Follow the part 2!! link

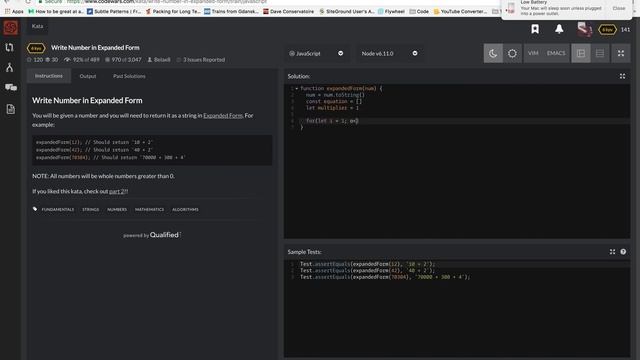[118, 191]
